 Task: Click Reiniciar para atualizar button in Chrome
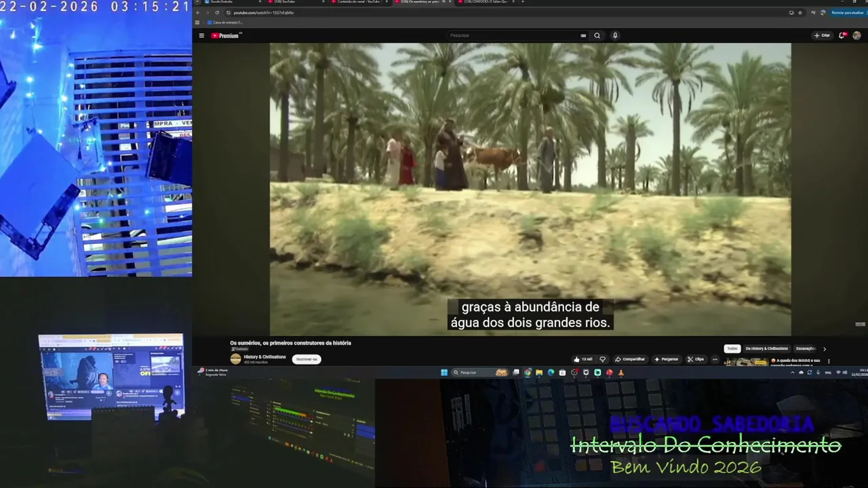coord(848,12)
